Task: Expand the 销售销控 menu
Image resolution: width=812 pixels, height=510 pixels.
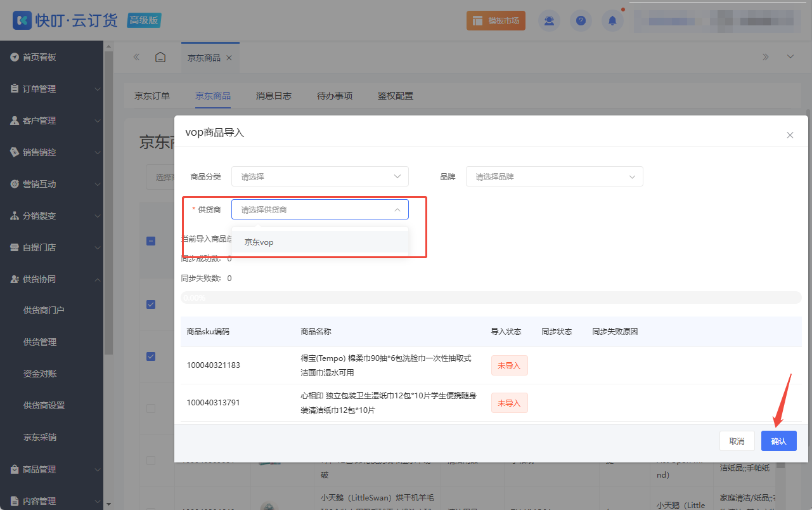Action: (98, 153)
